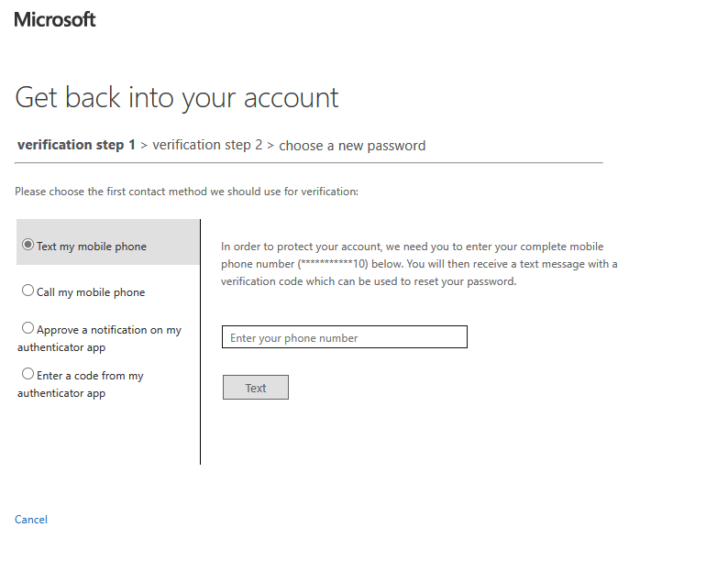Select the 'Call my mobile phone' radio button
Image resolution: width=728 pixels, height=571 pixels.
tap(28, 291)
